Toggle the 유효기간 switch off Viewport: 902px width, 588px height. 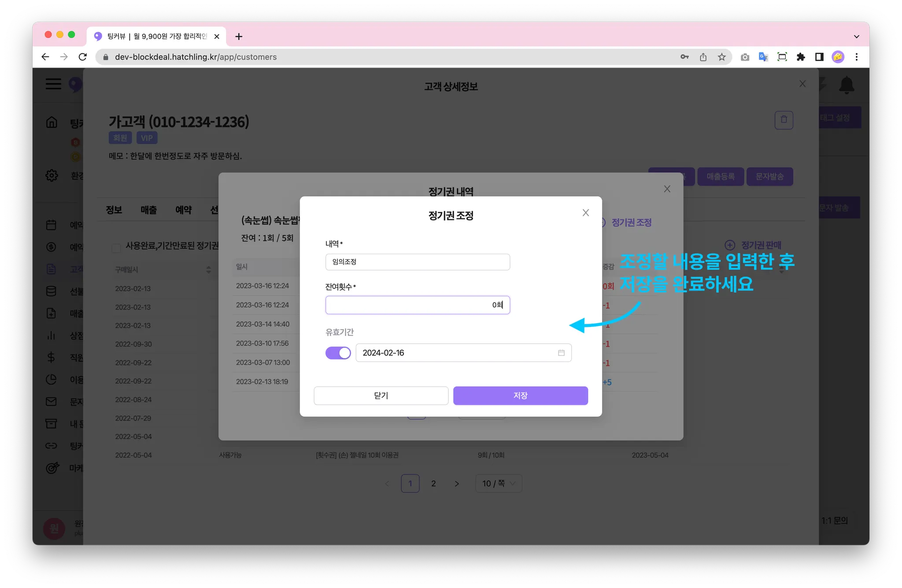click(338, 353)
